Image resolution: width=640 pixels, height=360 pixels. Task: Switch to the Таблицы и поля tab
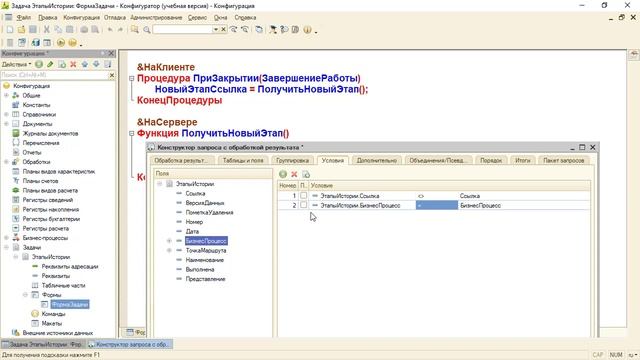pyautogui.click(x=243, y=160)
